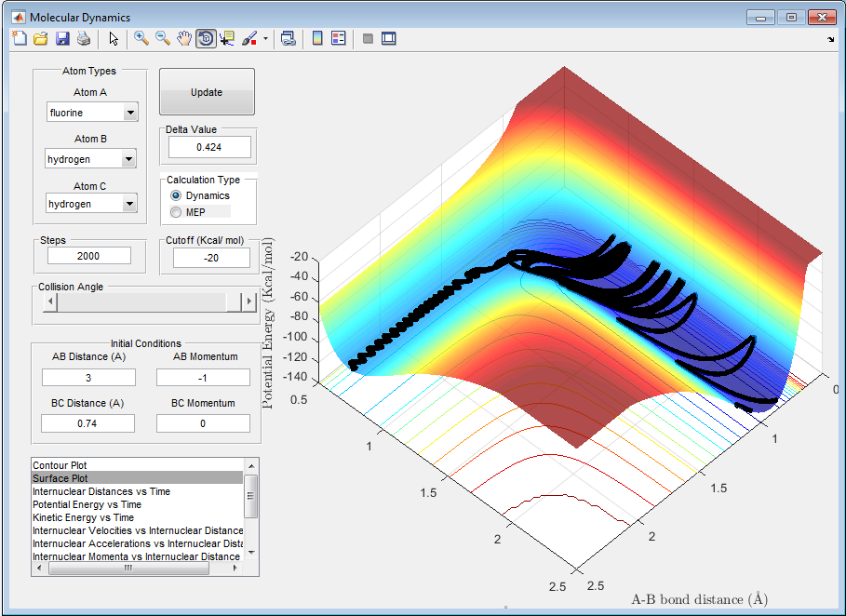Insert Colorbar using toolbar icon

317,38
